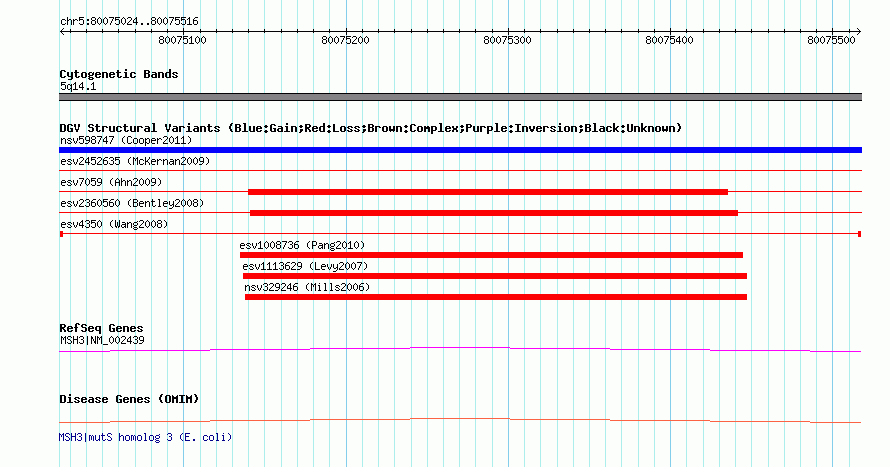890x467 pixels.
Task: Click the esv2452635 (McKernan2009) label
Action: coord(135,161)
